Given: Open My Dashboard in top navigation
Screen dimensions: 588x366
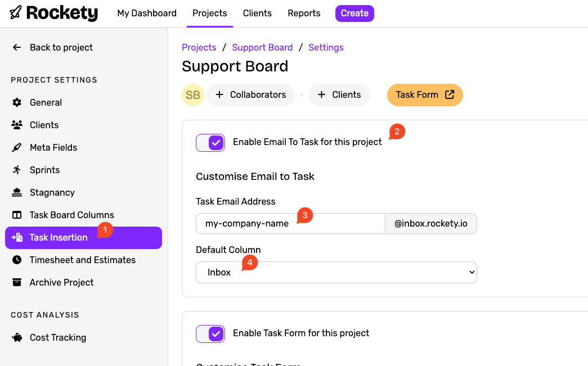Looking at the screenshot, I should coord(147,13).
